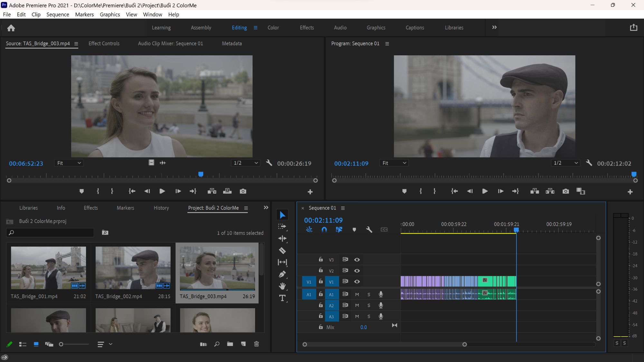
Task: Toggle V3 track output eye
Action: 357,260
